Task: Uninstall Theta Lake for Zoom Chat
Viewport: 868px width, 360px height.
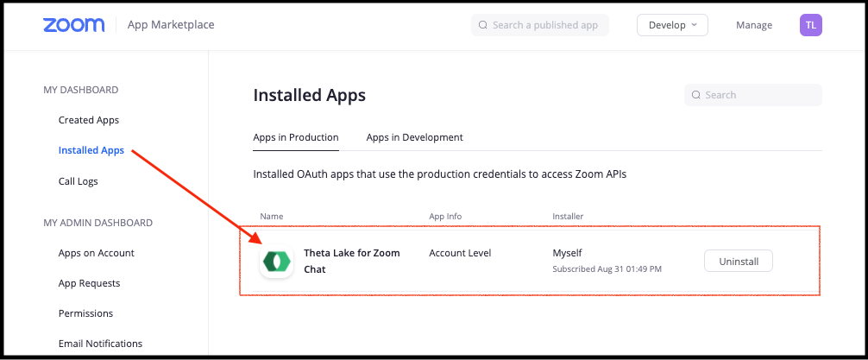Action: (738, 261)
